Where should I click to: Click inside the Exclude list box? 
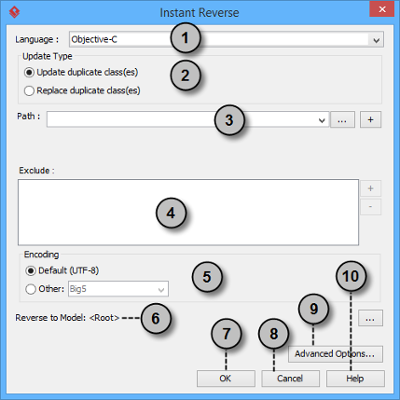click(x=188, y=212)
